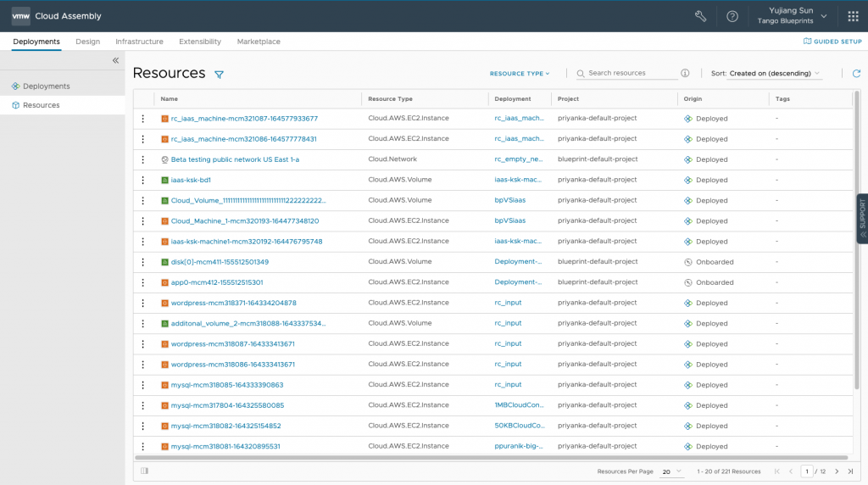Expand the Resource Type filter dropdown
The image size is (868, 485).
point(520,74)
